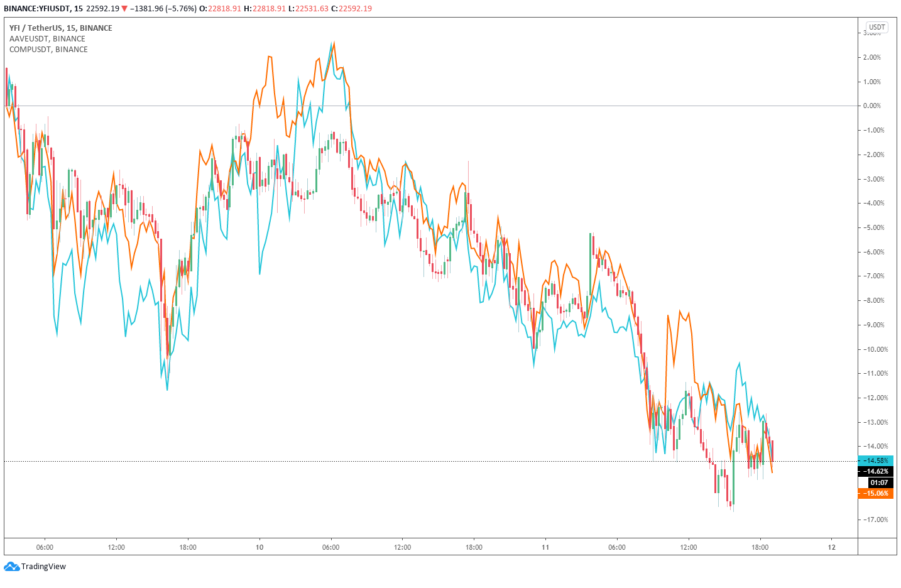Click the cyan −14.58% price tag

tap(875, 460)
